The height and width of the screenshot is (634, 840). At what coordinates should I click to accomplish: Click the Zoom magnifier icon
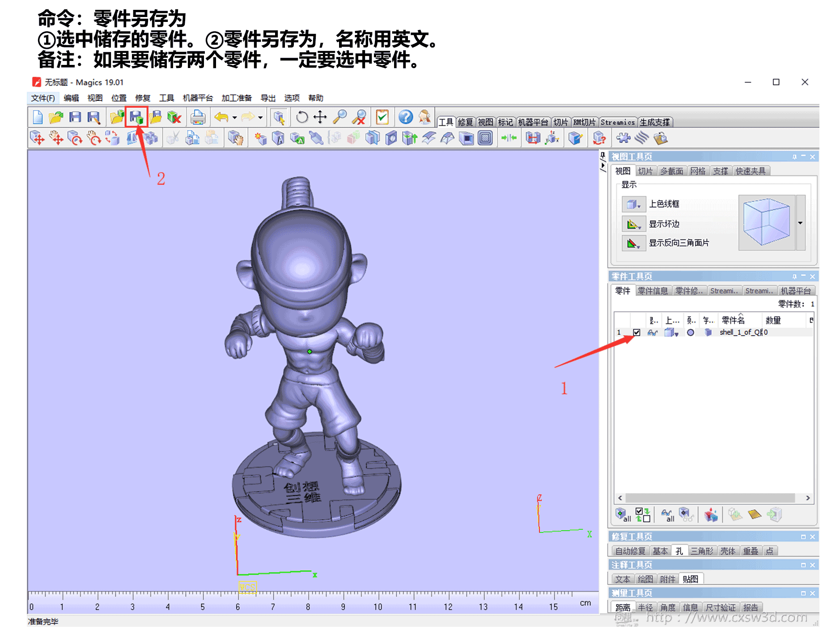[x=340, y=117]
